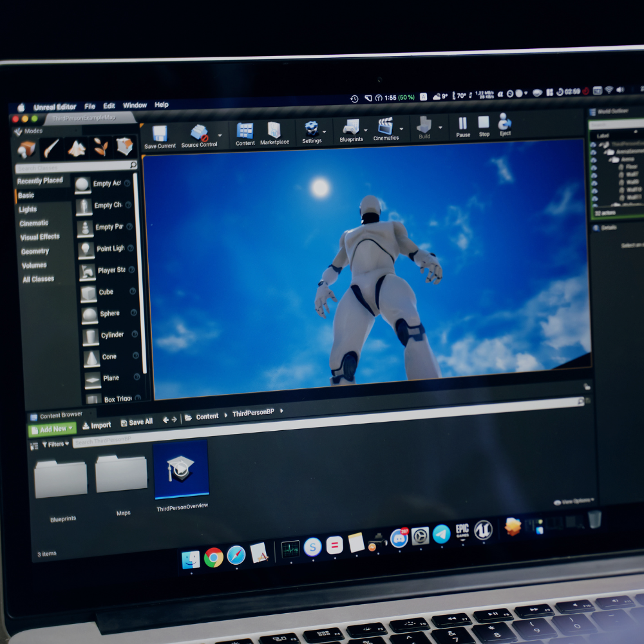Open the Blueprints dropdown arrow

coord(366,130)
